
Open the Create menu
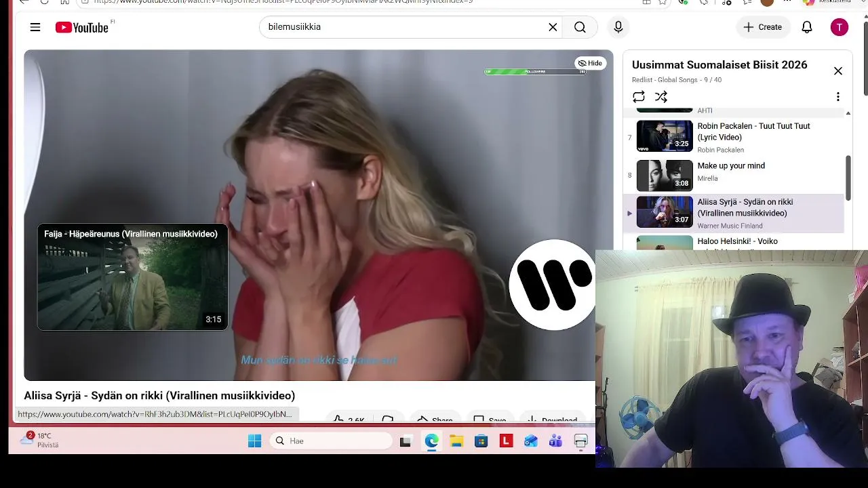(x=763, y=27)
